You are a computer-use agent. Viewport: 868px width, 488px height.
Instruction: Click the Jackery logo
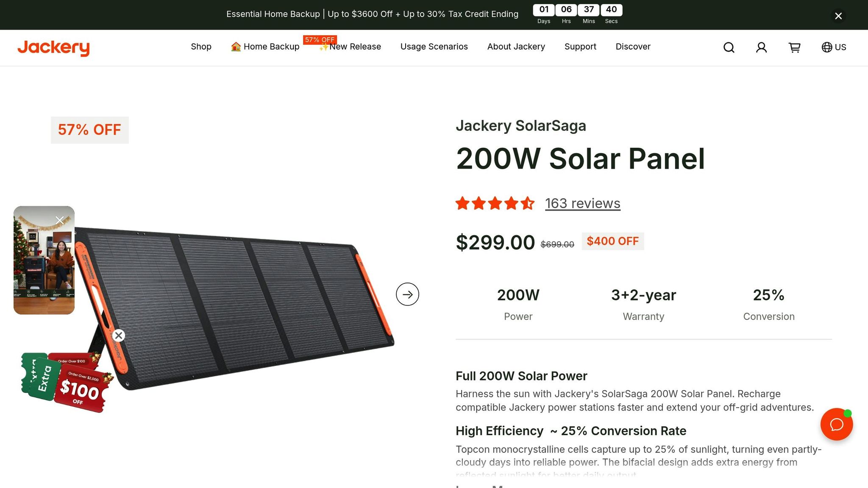[53, 48]
